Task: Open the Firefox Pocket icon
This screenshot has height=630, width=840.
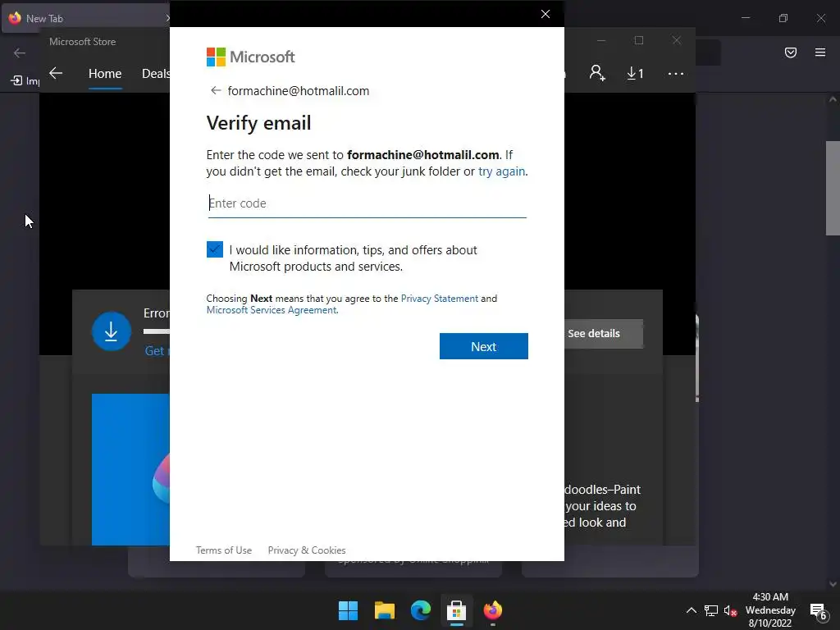Action: tap(791, 52)
